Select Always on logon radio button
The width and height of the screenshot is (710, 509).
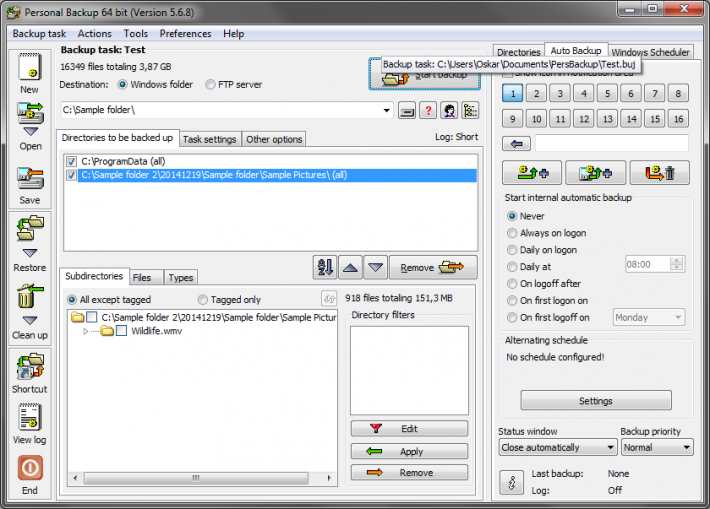tap(512, 233)
